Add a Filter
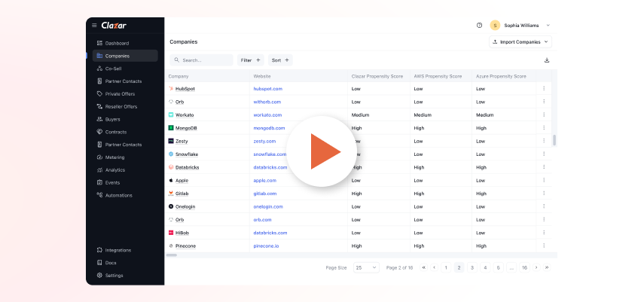Image resolution: width=644 pixels, height=302 pixels. tap(251, 60)
